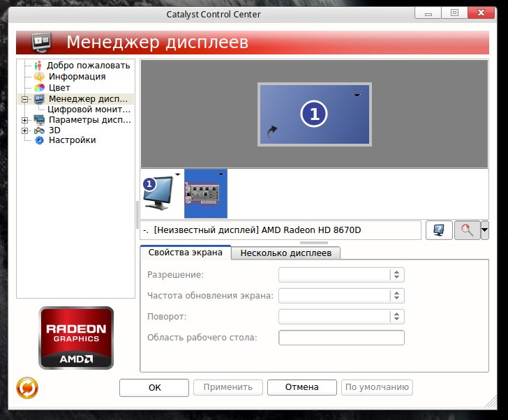The height and width of the screenshot is (420, 508).
Task: Open dropdown arrow above monitor 1 icon
Action: point(177,174)
